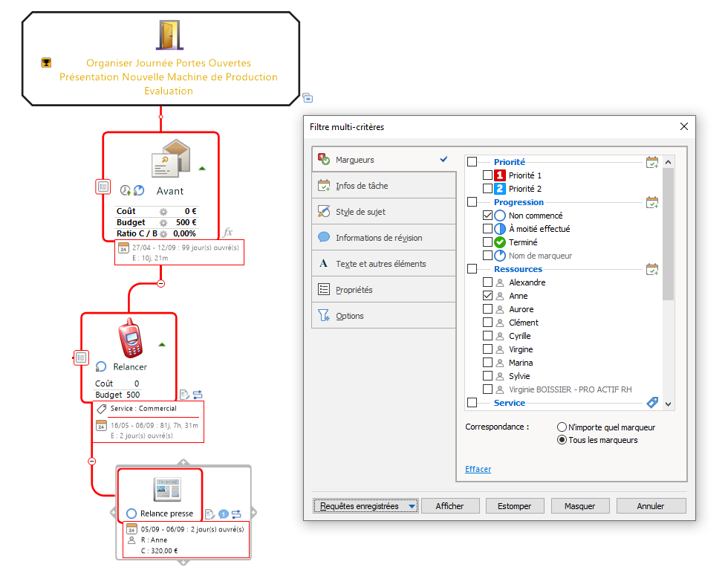Viewport: 728px width, 576px height.
Task: Uncheck the Anne resource checkbox
Action: (x=487, y=296)
